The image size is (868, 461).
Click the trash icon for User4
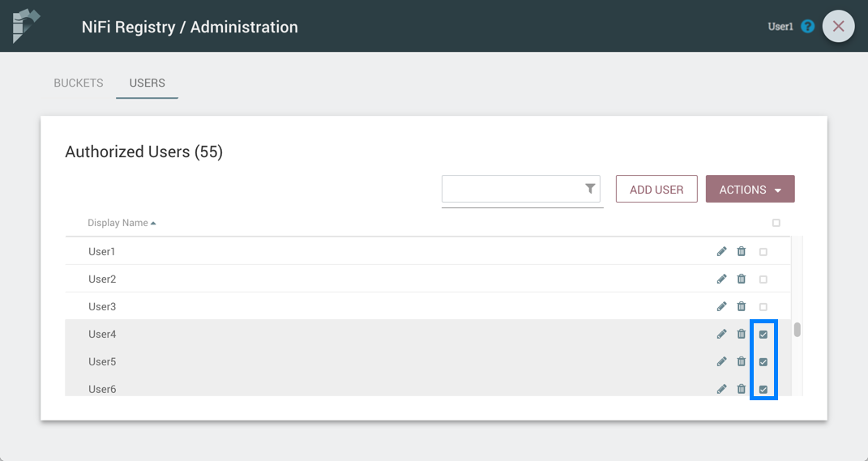[742, 335]
